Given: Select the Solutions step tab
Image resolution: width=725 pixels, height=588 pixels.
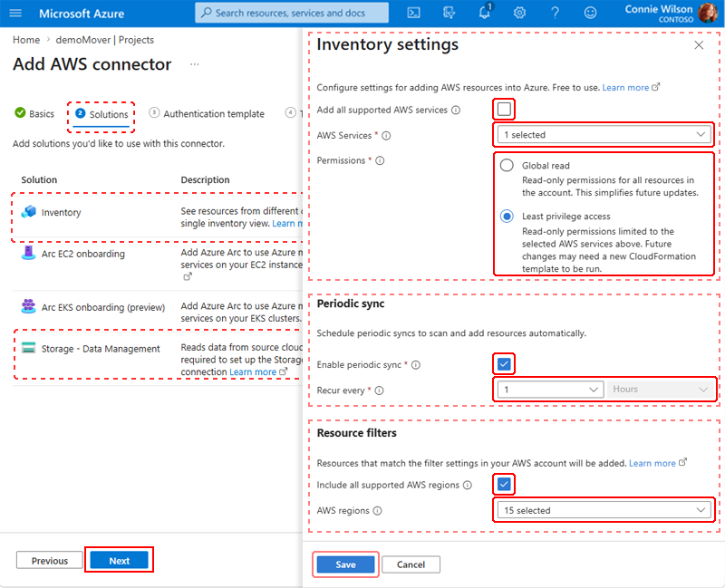Looking at the screenshot, I should [x=101, y=114].
